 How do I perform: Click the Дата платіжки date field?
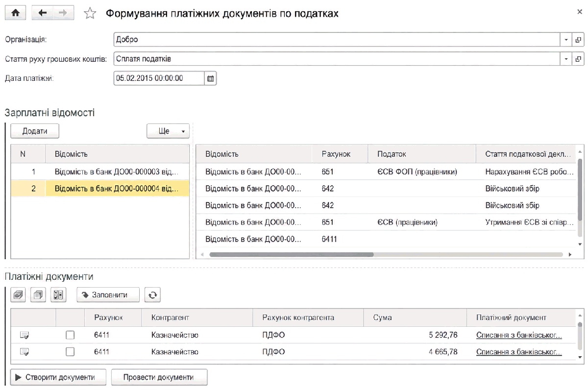[159, 78]
